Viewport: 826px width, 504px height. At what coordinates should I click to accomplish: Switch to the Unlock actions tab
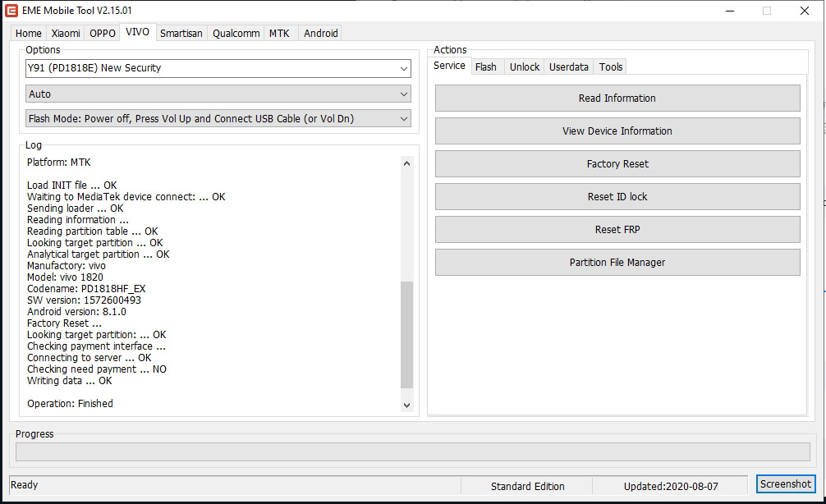tap(525, 66)
